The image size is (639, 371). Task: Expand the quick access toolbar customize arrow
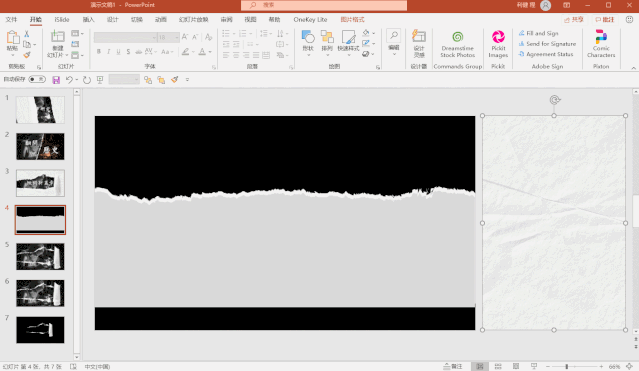(x=187, y=80)
